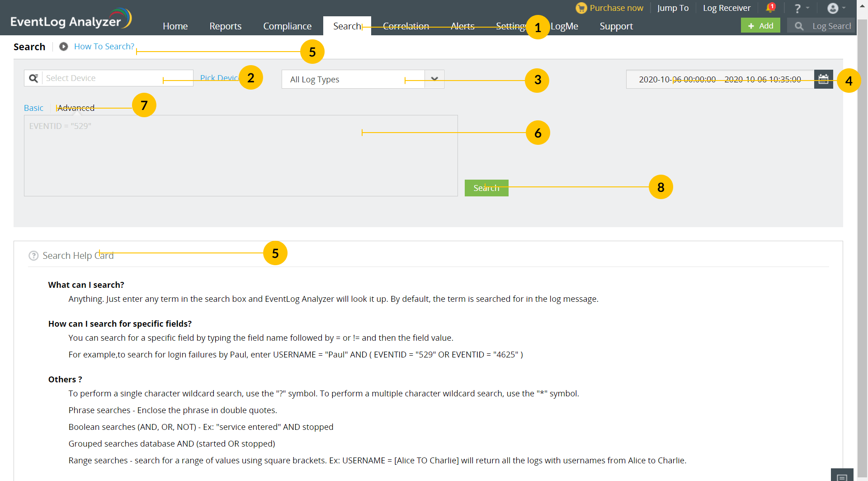This screenshot has width=868, height=481.
Task: Open the notifications bell icon
Action: pos(770,8)
